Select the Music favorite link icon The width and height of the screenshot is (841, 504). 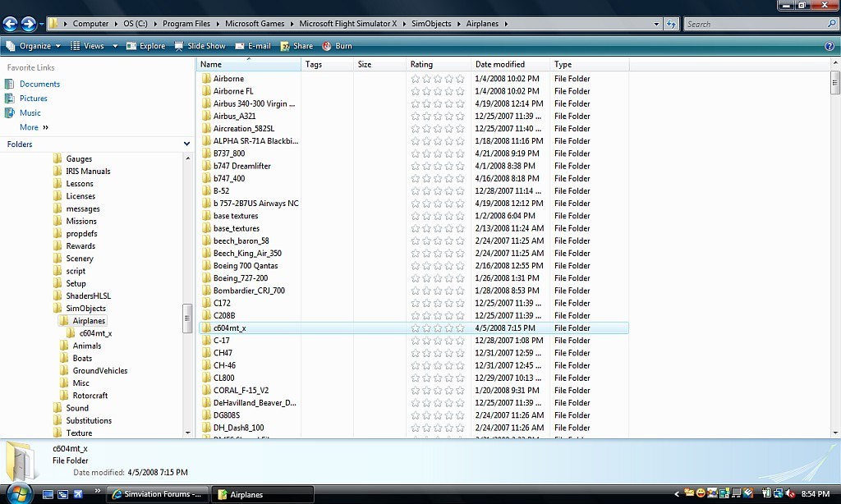pos(10,112)
